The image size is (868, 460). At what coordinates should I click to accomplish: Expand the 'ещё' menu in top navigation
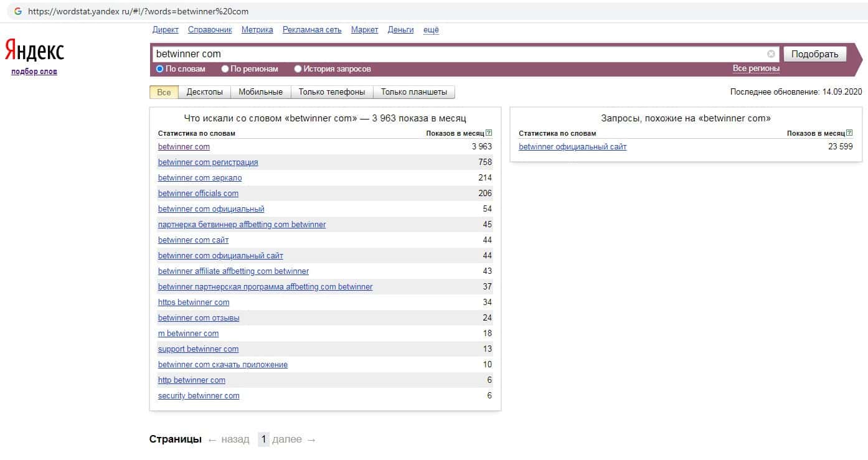pos(431,30)
